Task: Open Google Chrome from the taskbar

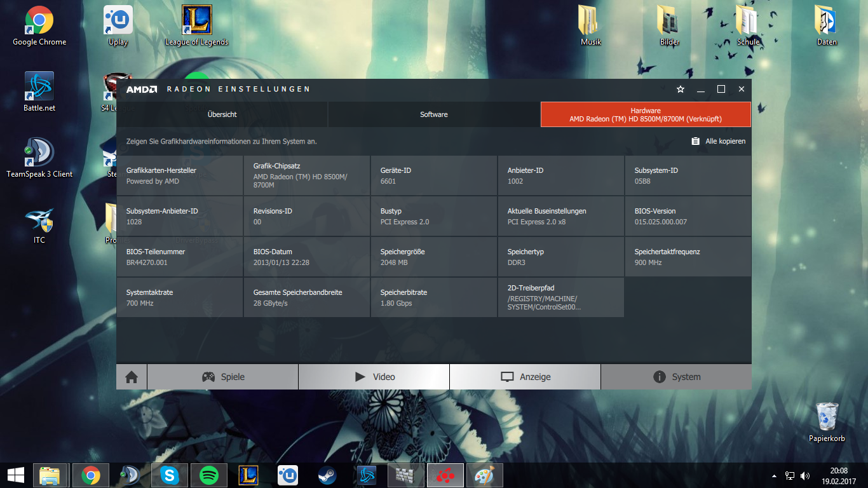Action: [90, 475]
